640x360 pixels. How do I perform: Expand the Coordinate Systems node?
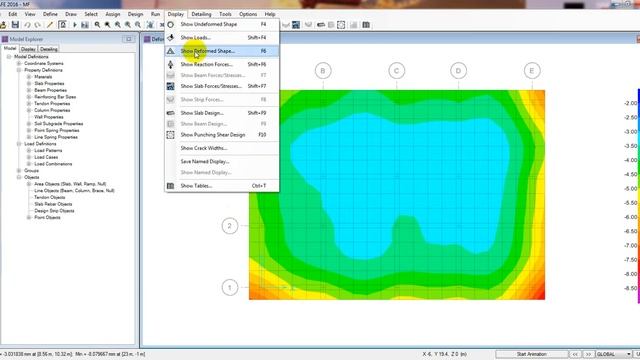pyautogui.click(x=19, y=64)
